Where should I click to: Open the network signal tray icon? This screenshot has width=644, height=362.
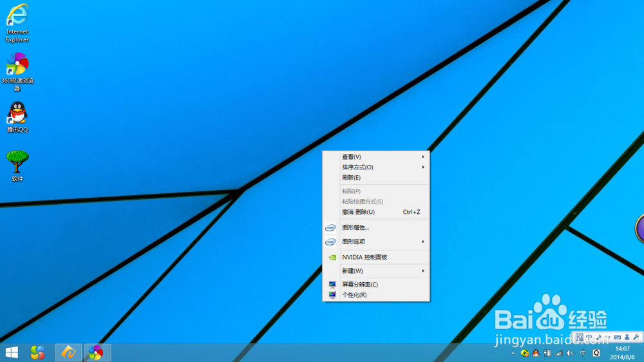[x=558, y=353]
